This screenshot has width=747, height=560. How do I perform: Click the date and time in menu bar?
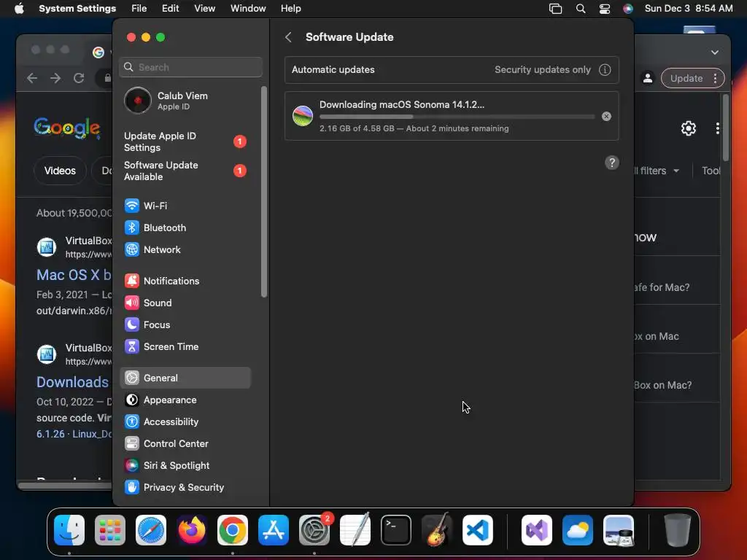click(689, 9)
